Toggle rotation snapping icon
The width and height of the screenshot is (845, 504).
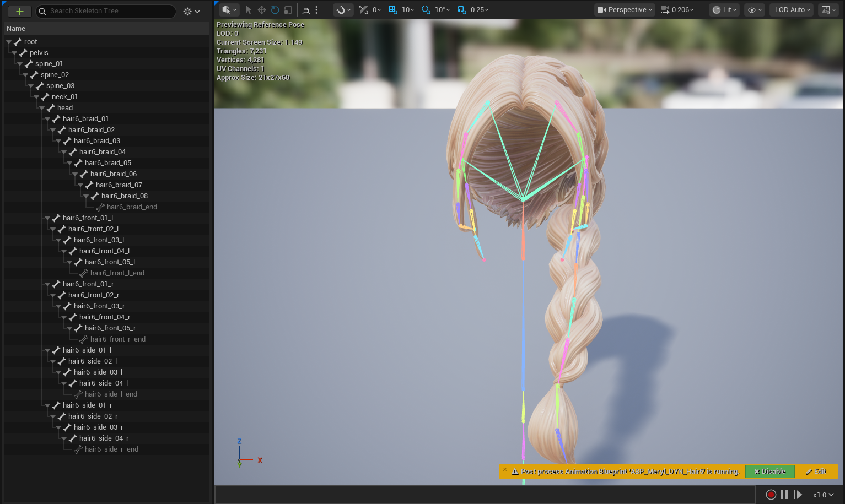(x=426, y=10)
